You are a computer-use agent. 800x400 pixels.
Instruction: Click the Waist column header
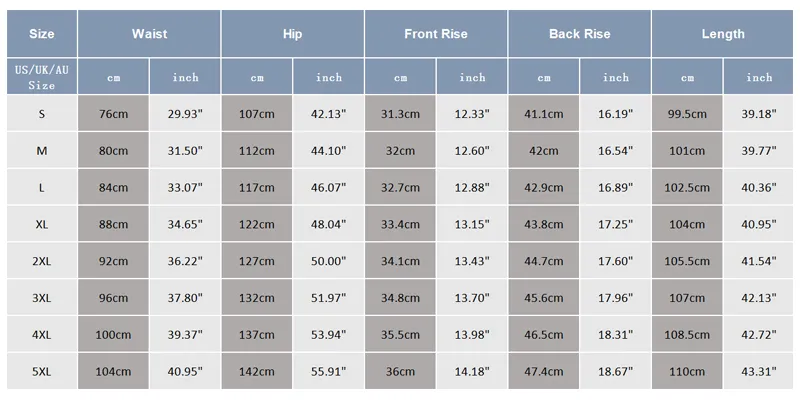[x=149, y=34]
